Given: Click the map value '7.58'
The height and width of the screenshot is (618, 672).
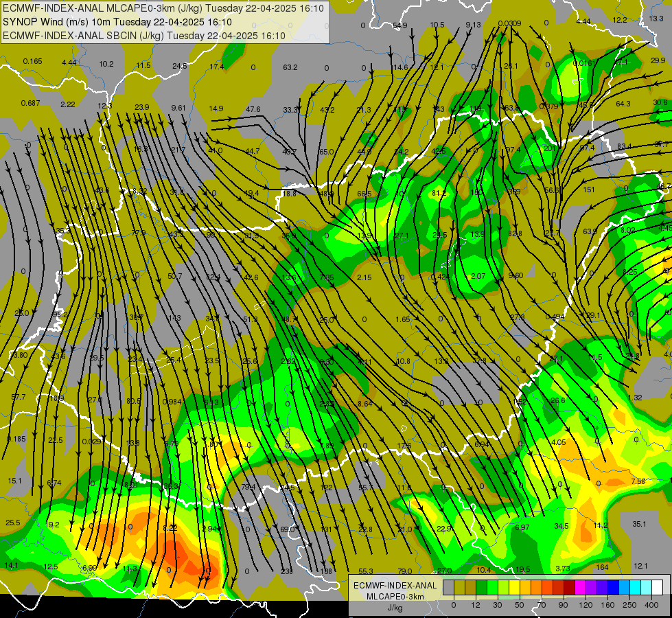Looking at the screenshot, I should pos(638,481).
